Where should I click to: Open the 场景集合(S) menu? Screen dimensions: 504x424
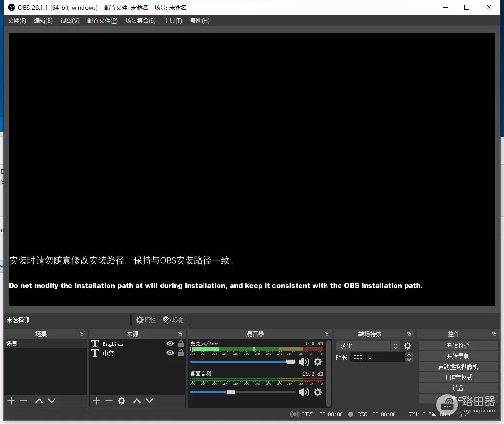pyautogui.click(x=140, y=21)
